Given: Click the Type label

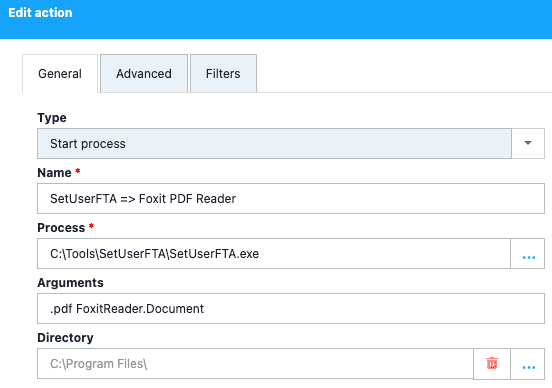Looking at the screenshot, I should click(x=52, y=118).
